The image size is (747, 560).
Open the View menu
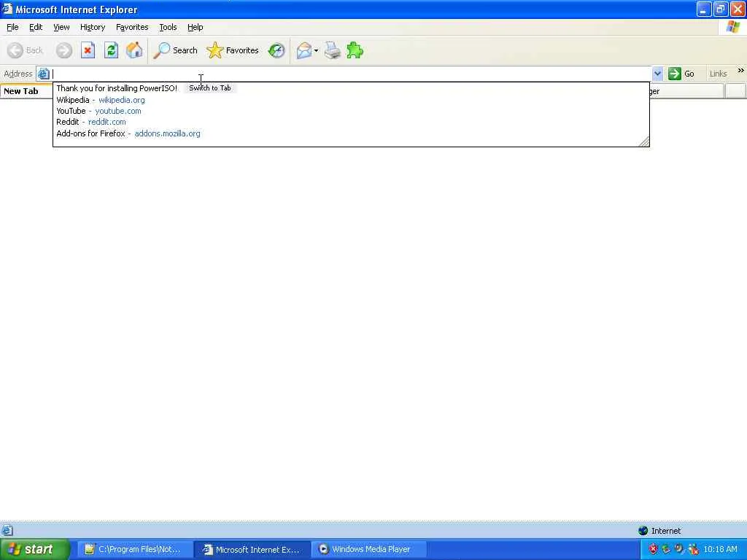[x=61, y=27]
